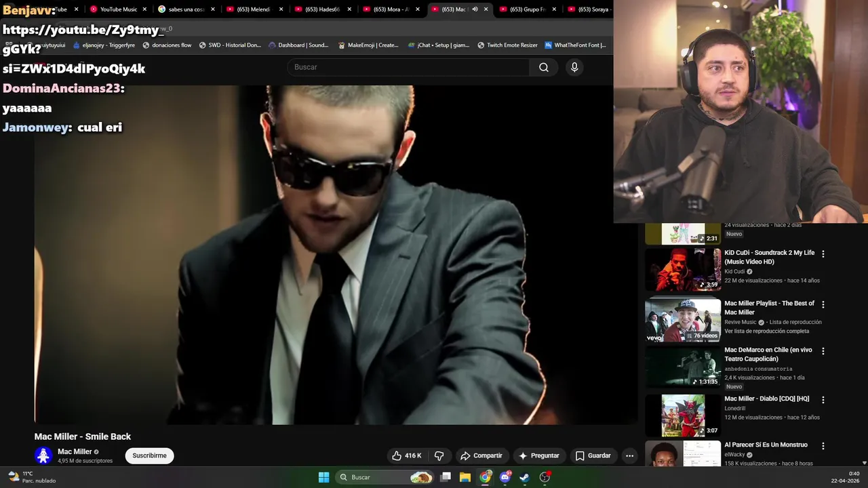Switch to the (653) Soraya tab
Screen dimensions: 868x488
pos(589,9)
